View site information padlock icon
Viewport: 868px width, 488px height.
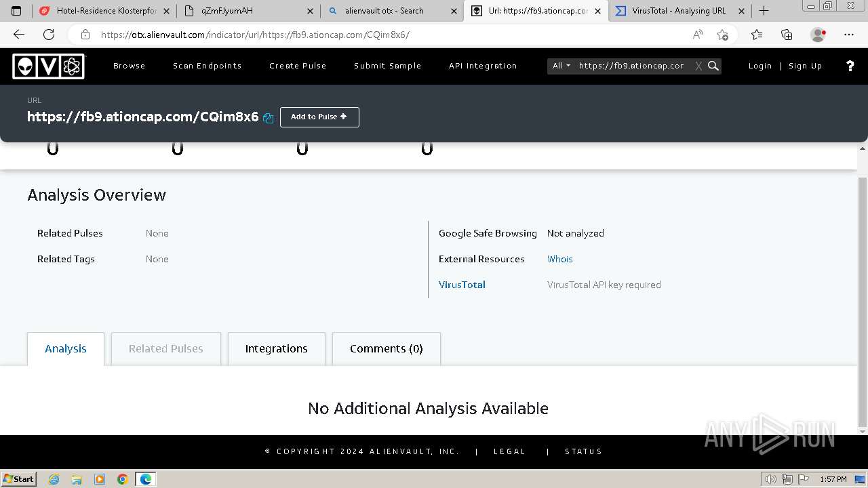85,35
